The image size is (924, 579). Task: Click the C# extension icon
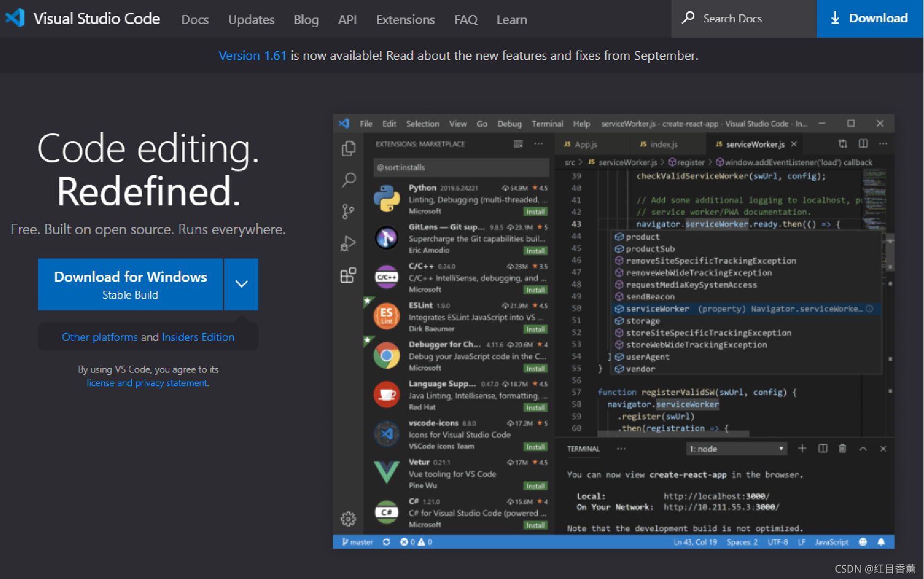coord(387,512)
